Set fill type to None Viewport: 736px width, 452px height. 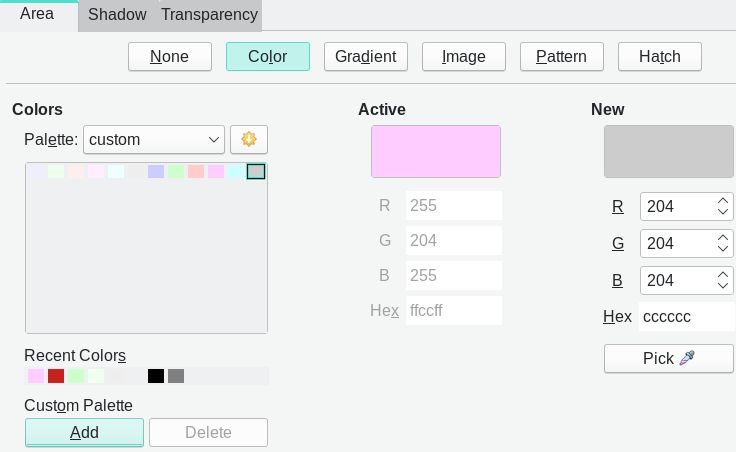(169, 57)
